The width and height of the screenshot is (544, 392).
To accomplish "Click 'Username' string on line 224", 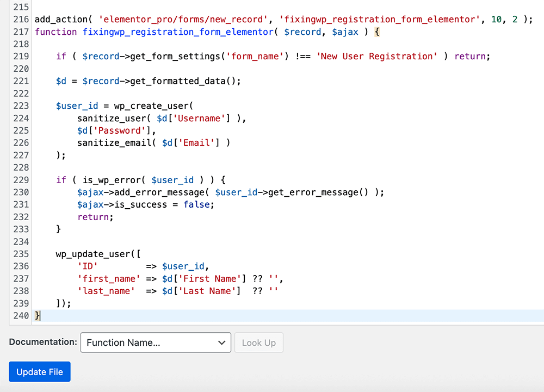I will coord(199,118).
